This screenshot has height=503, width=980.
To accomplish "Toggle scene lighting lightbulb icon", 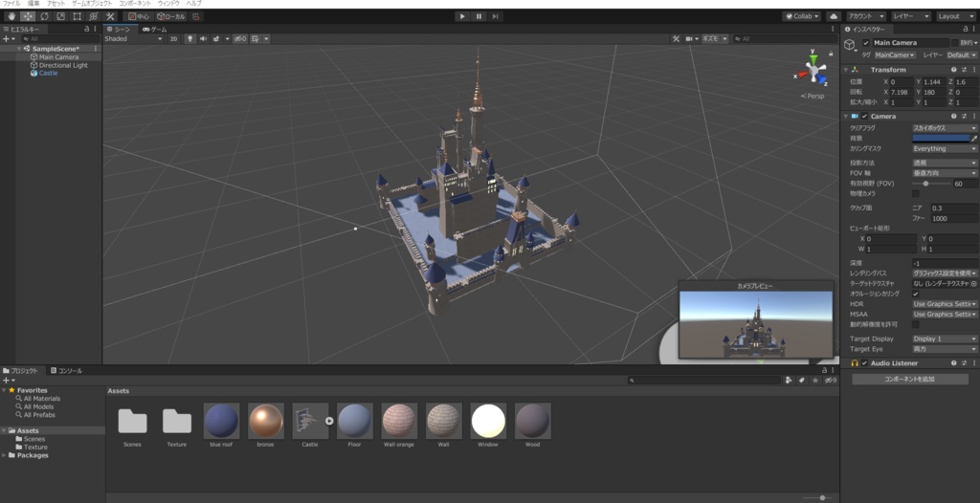I will click(x=189, y=39).
